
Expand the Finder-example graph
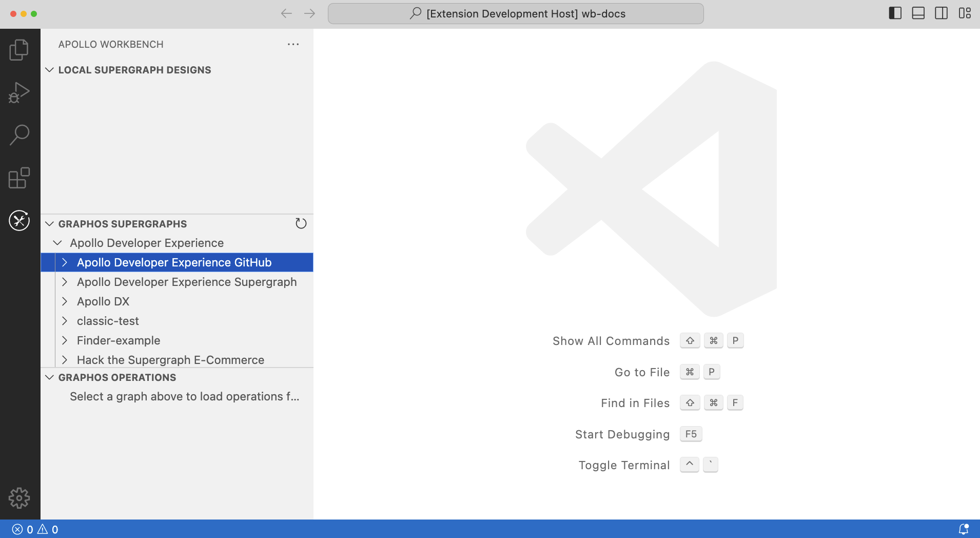tap(65, 340)
